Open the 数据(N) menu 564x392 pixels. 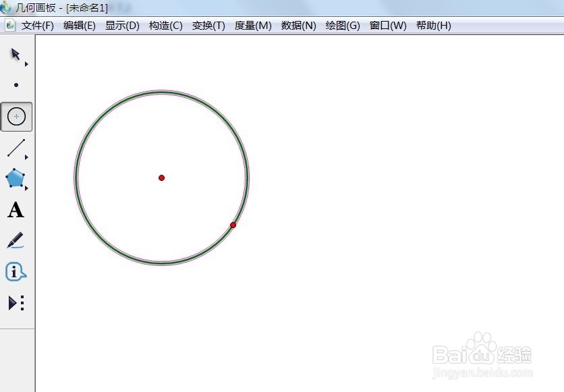click(298, 26)
